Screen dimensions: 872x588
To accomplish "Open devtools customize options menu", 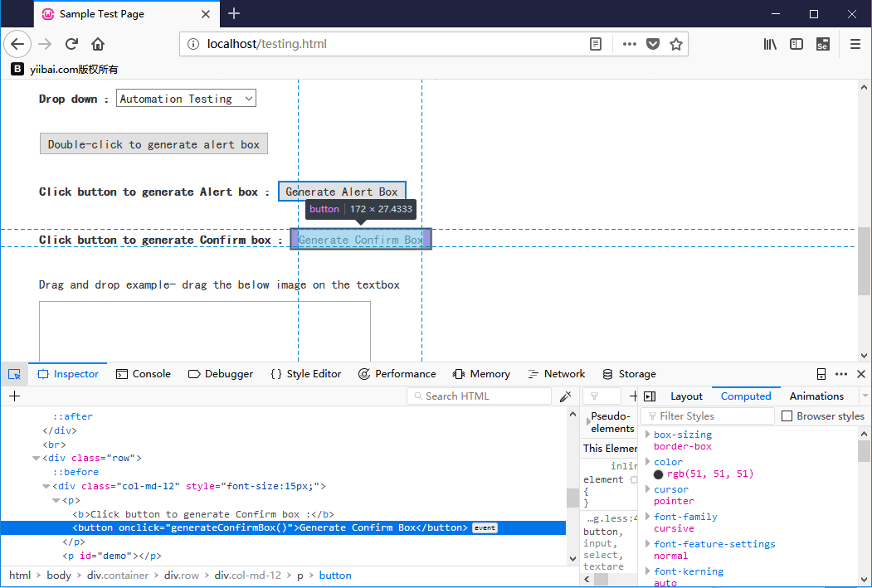I will pyautogui.click(x=841, y=374).
